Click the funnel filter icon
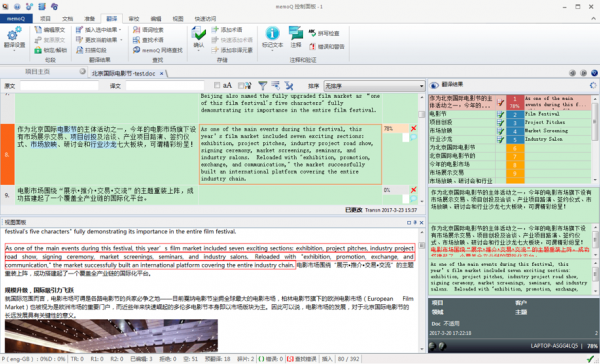 click(262, 85)
